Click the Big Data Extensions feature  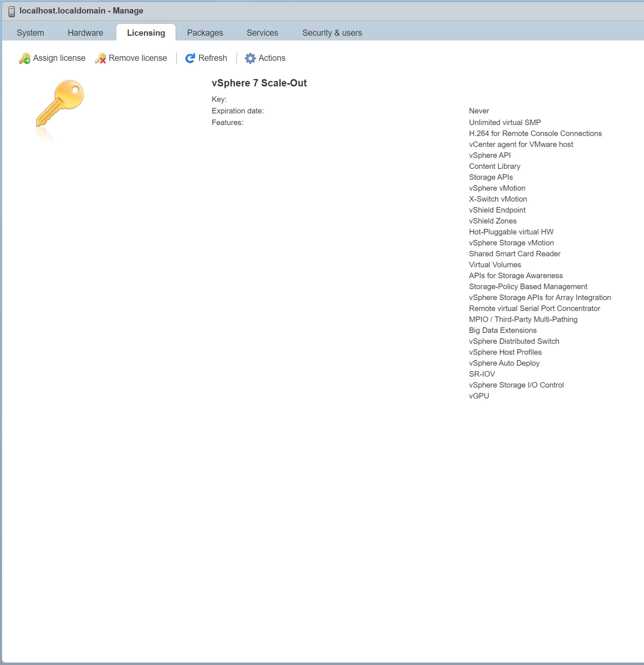(503, 330)
